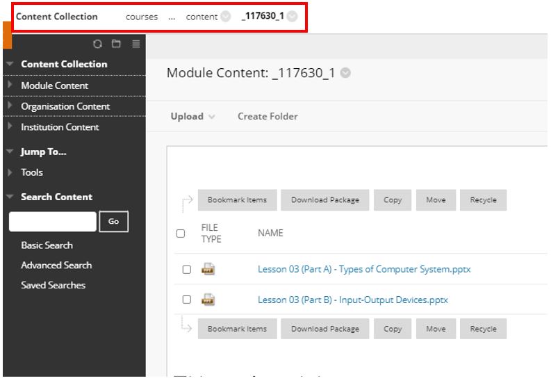Click the courses breadcrumb

(x=142, y=17)
